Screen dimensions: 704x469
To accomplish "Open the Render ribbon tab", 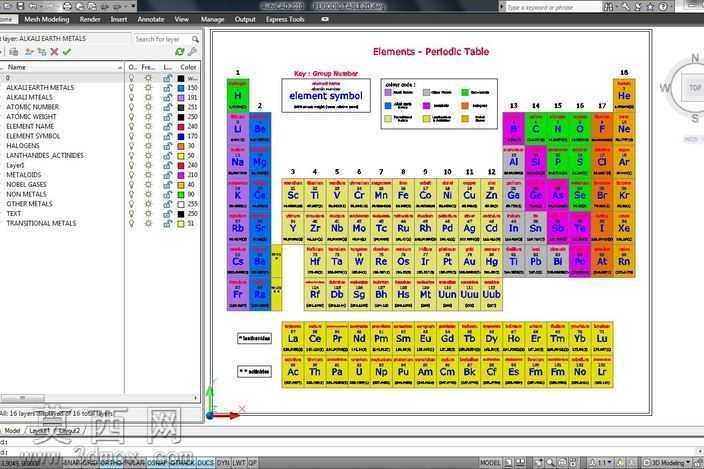I will [x=90, y=19].
